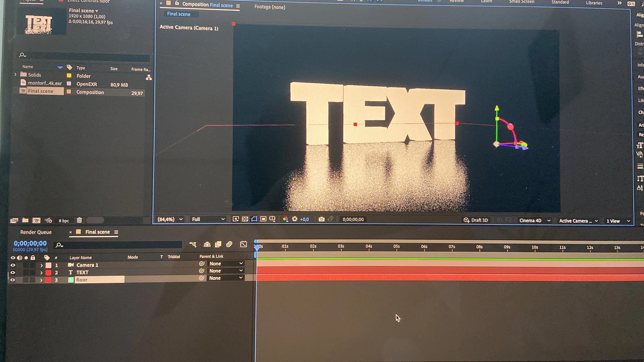Open the Footage (none) tab
Viewport: 644px width, 362px height.
pos(270,7)
